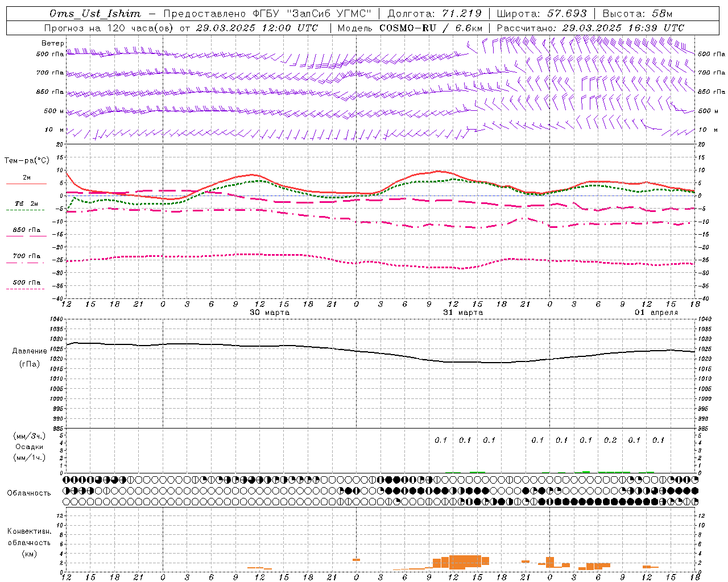The image size is (728, 582).
Task: Click the Высота: 58м header value
Action: click(x=637, y=14)
